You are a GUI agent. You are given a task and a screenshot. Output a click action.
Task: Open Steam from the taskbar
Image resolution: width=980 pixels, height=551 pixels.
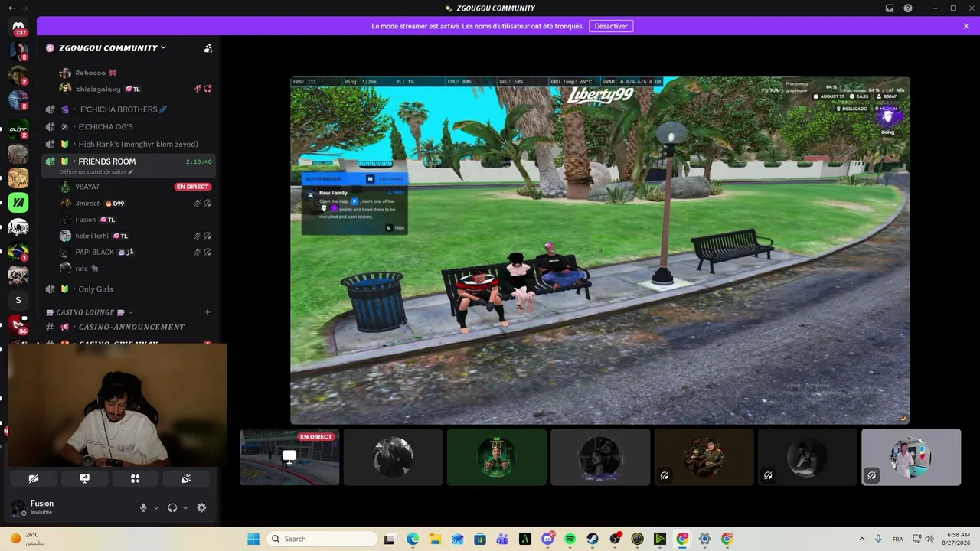tap(593, 539)
